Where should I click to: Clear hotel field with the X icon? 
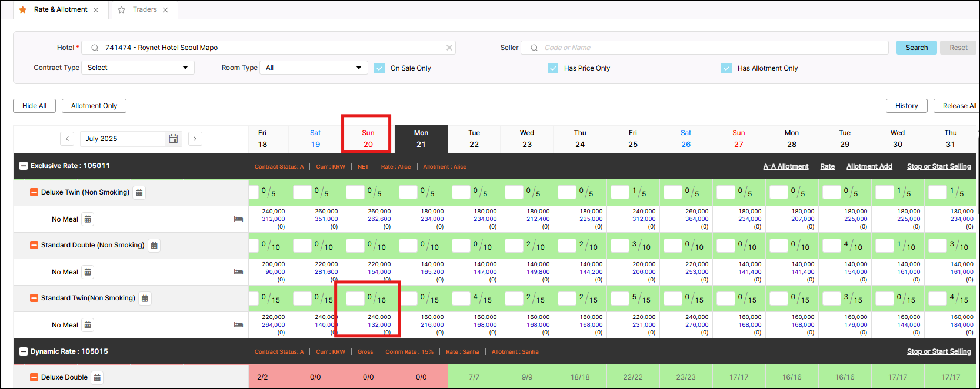click(449, 48)
